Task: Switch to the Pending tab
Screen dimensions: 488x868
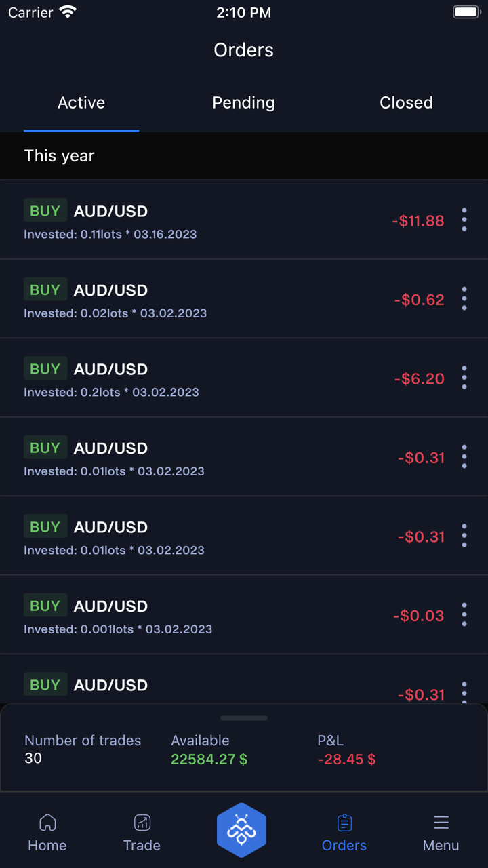Action: coord(244,103)
